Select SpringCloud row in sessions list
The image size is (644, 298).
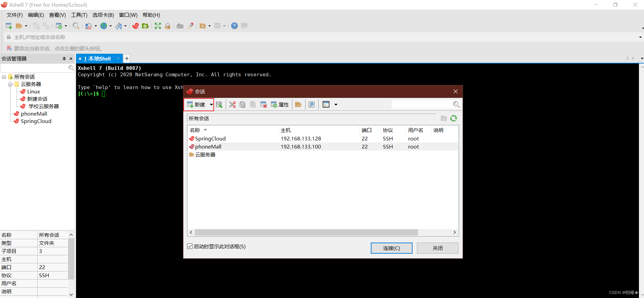click(323, 138)
